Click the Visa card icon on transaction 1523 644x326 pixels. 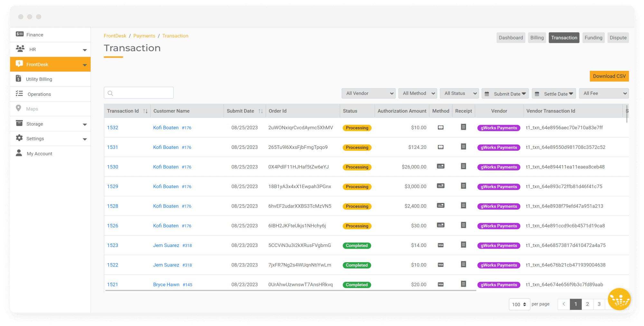pyautogui.click(x=440, y=245)
